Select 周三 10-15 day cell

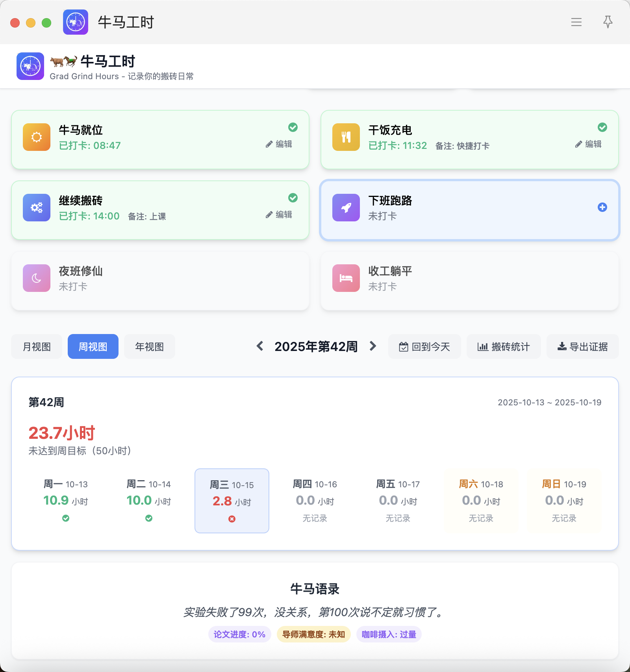232,501
